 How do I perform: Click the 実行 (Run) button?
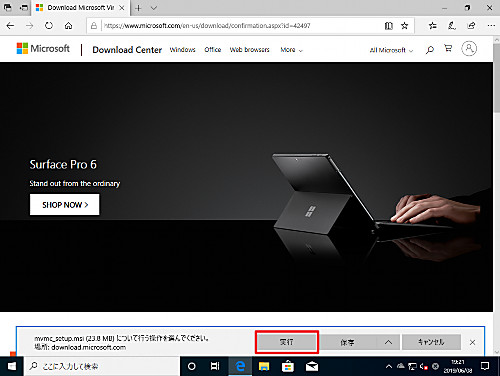point(287,342)
